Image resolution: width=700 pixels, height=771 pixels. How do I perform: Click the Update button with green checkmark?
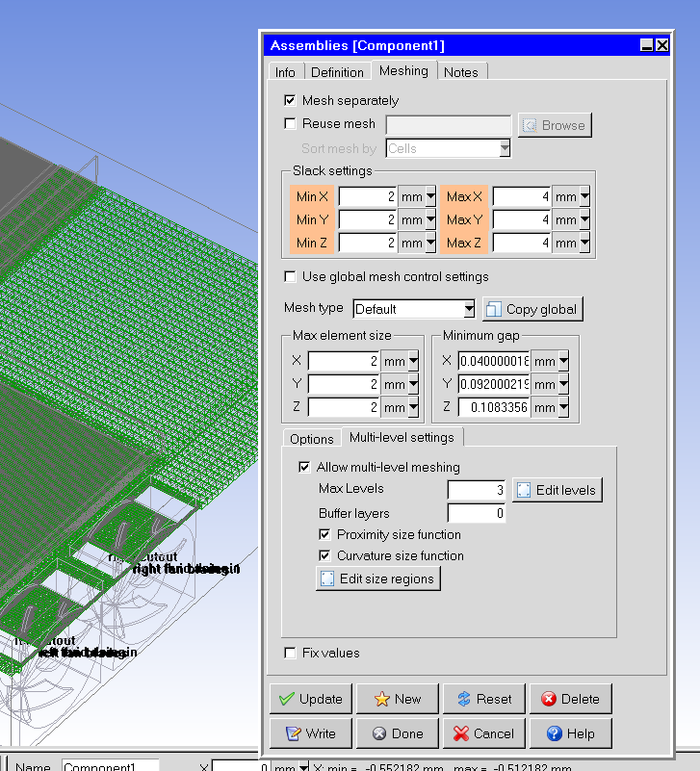point(310,699)
